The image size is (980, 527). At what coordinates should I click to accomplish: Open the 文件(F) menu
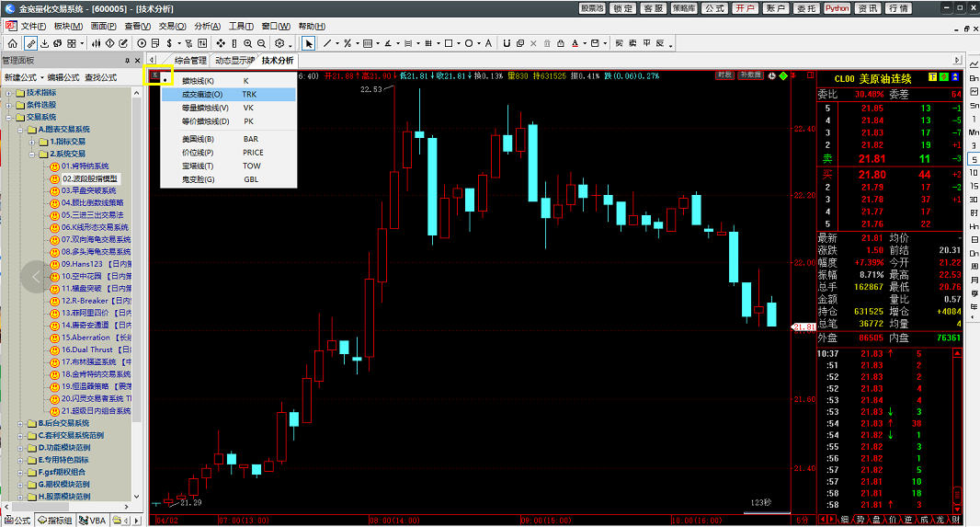coord(34,27)
